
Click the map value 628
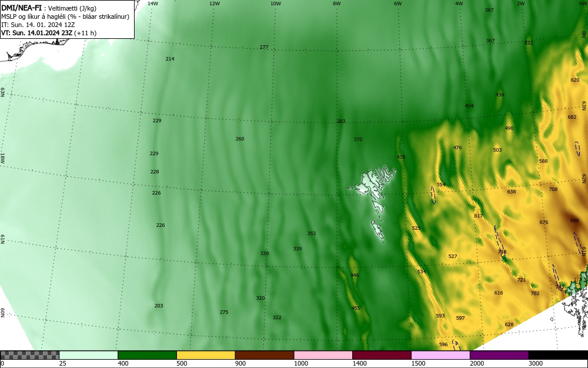pos(509,324)
